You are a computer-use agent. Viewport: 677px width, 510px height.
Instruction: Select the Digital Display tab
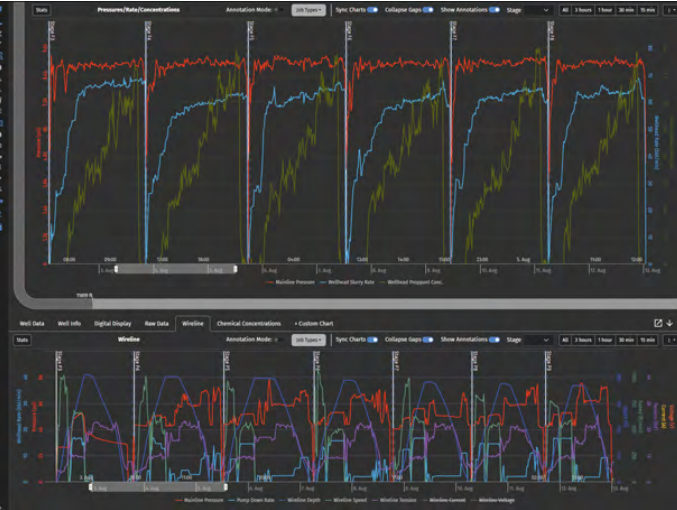click(x=113, y=324)
